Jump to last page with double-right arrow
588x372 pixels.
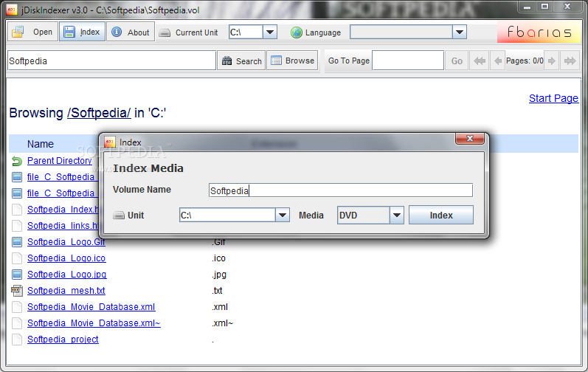[570, 61]
